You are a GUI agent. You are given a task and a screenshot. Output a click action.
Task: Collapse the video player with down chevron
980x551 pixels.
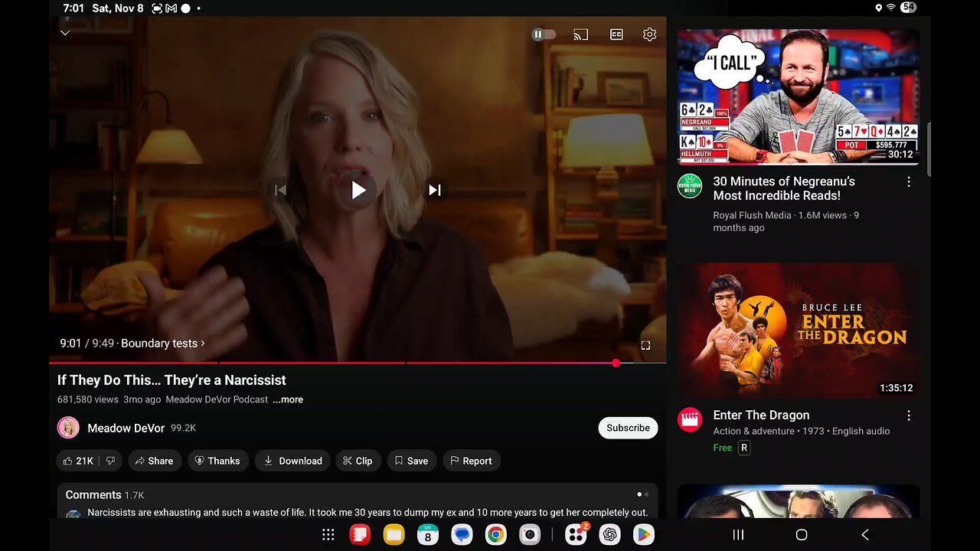(65, 33)
